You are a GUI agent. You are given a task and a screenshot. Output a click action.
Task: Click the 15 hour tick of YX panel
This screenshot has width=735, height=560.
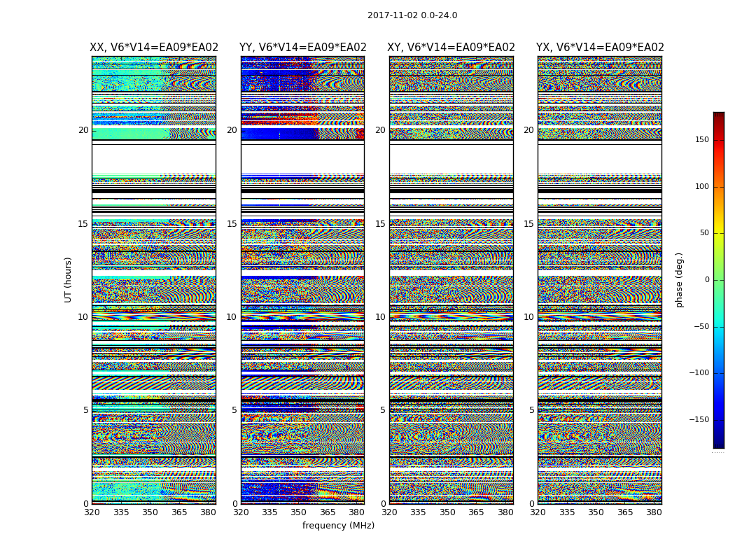point(528,224)
